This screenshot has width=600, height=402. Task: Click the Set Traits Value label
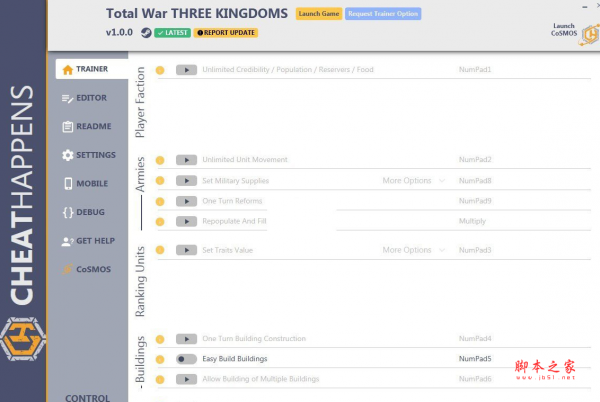[x=227, y=250]
